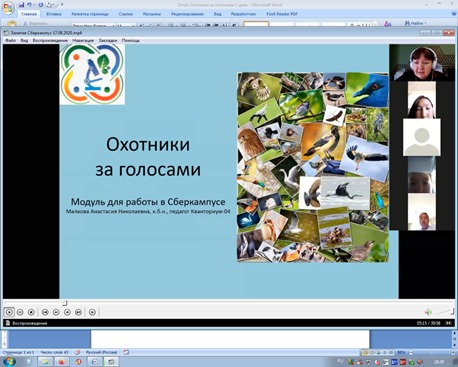This screenshot has height=367, width=458.
Task: Click the Play button in the media player
Action: (9, 312)
